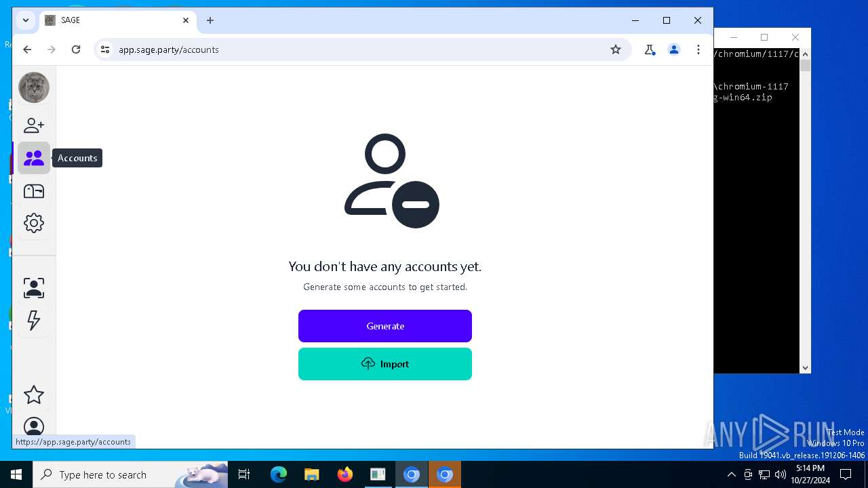Open the Chrome profile icon
The image size is (868, 488).
(x=674, y=49)
